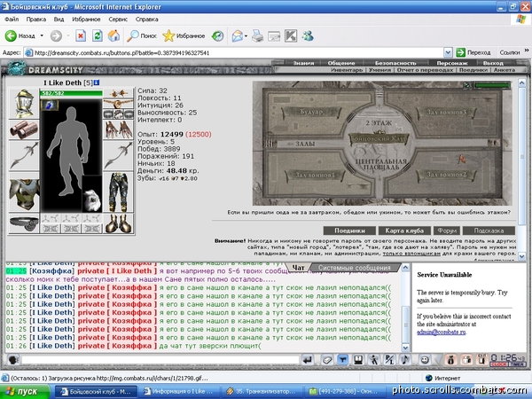Viewport: 532px width, 399px height.
Task: Expand the Ссылки links chevron
Action: [x=527, y=51]
